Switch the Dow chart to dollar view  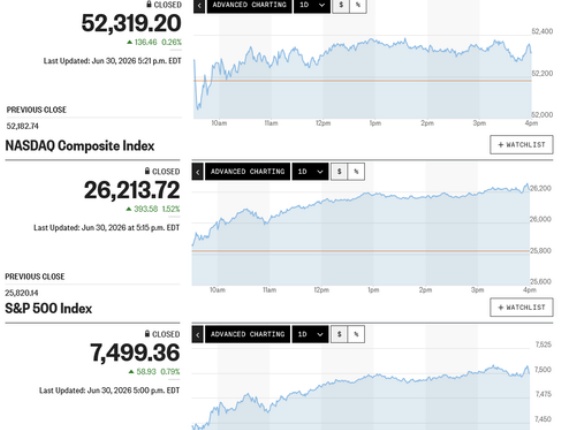(341, 6)
